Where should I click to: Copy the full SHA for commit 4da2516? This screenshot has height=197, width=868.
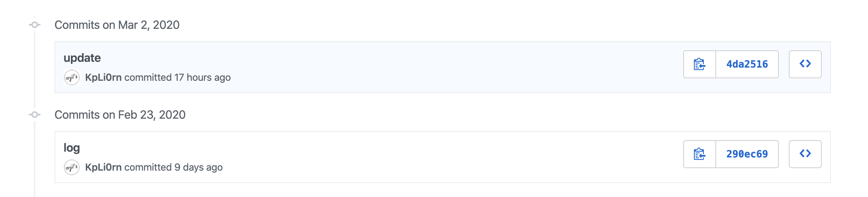(x=699, y=64)
